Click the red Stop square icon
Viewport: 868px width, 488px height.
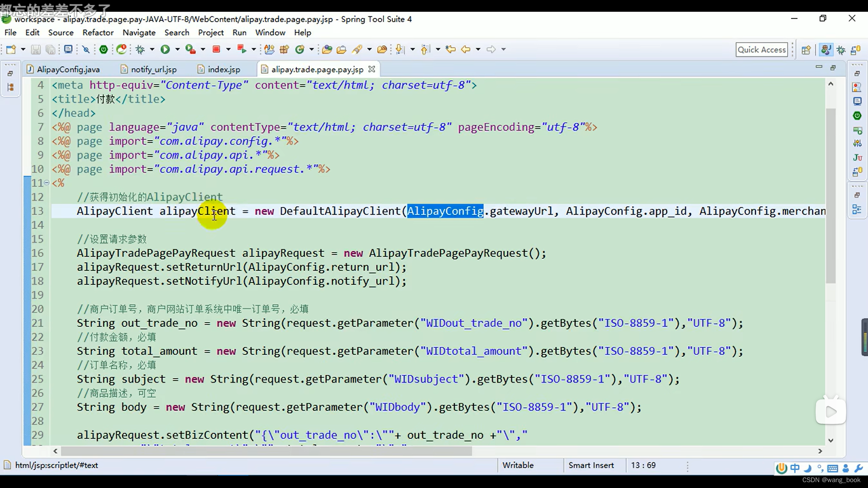pos(216,49)
